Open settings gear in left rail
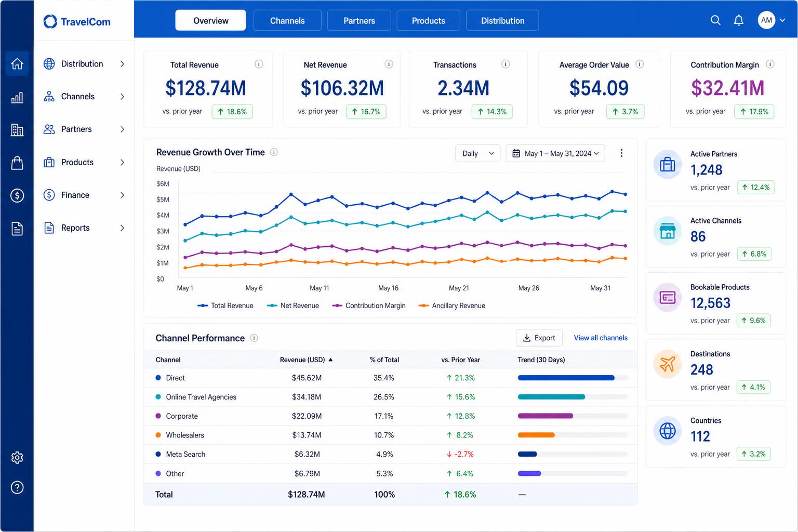 17,458
